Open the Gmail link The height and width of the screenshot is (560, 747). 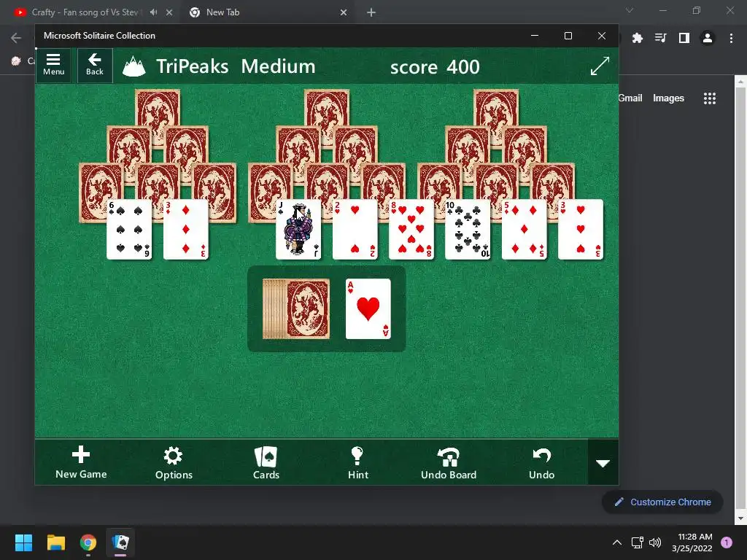[x=630, y=98]
